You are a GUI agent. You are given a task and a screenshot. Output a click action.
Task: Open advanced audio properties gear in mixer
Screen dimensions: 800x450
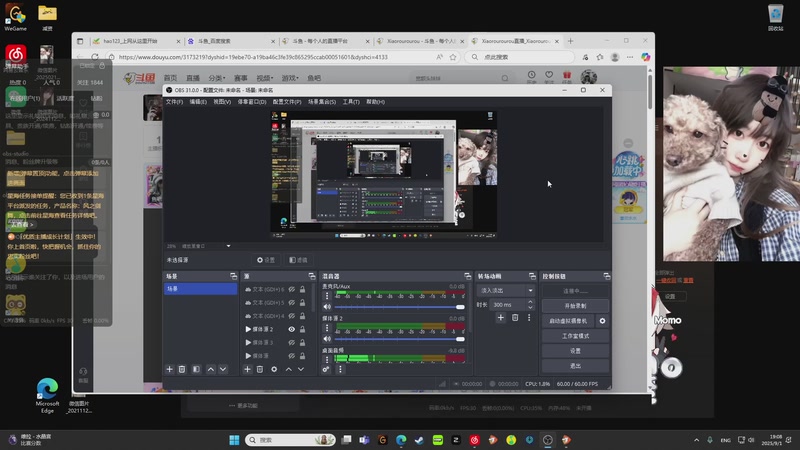point(326,369)
